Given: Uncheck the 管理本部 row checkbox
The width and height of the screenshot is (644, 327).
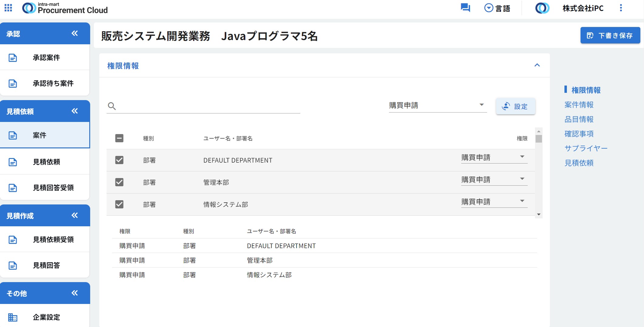Looking at the screenshot, I should tap(119, 182).
